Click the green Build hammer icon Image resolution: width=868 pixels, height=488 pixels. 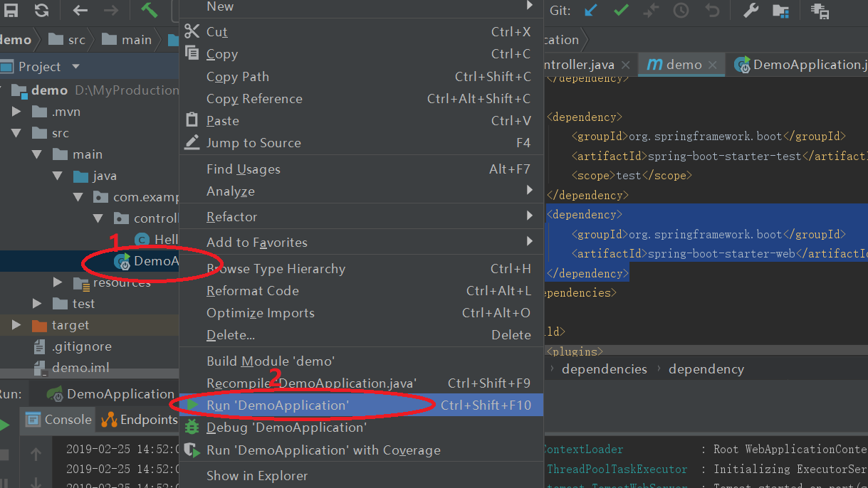tap(150, 10)
